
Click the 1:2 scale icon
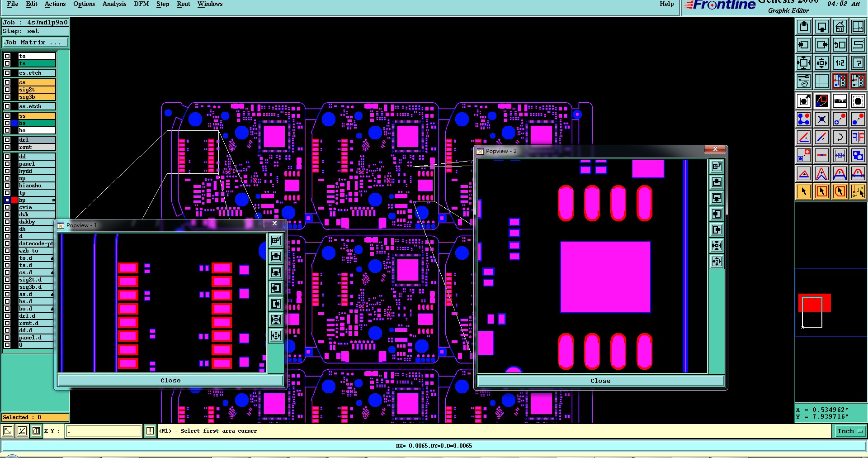[840, 63]
